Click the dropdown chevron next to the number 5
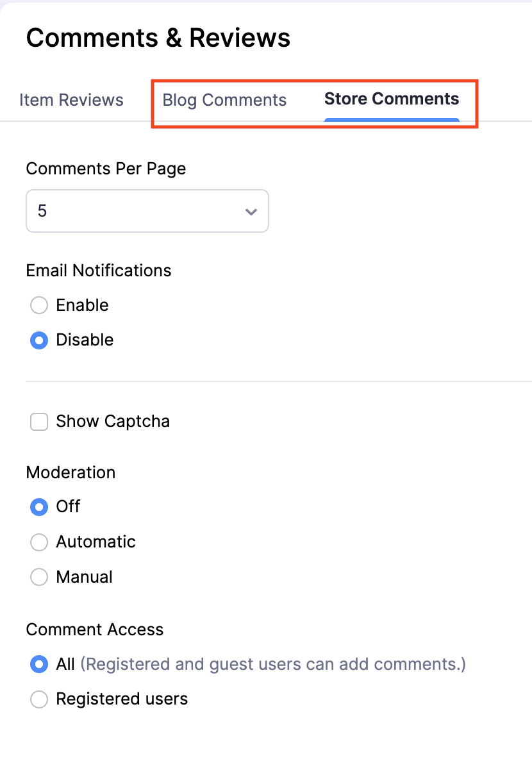 tap(251, 211)
